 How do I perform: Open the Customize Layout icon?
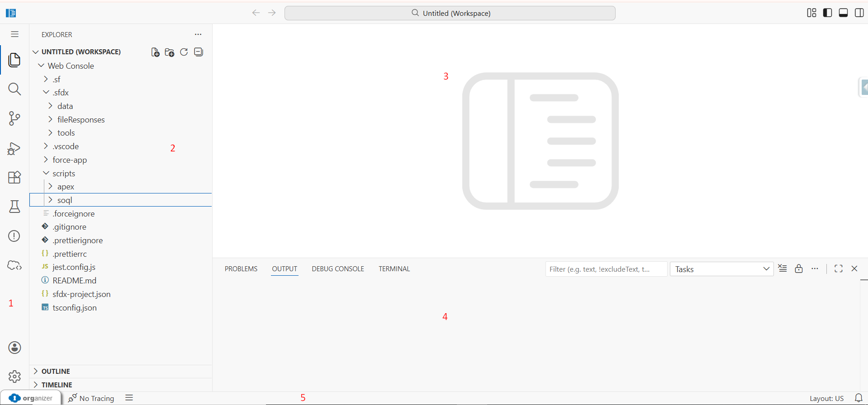tap(812, 13)
